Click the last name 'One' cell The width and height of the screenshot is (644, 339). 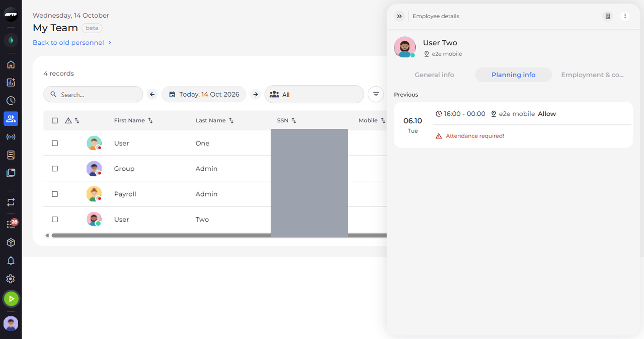202,144
